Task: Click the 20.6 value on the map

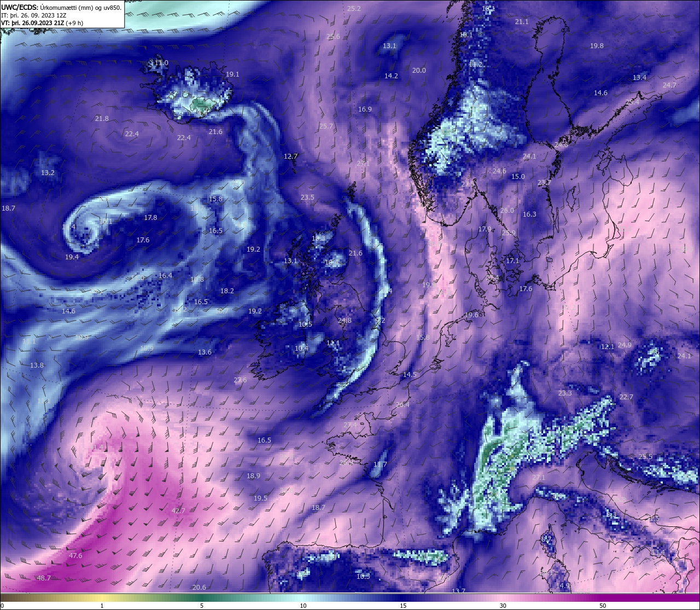Action: 199,587
